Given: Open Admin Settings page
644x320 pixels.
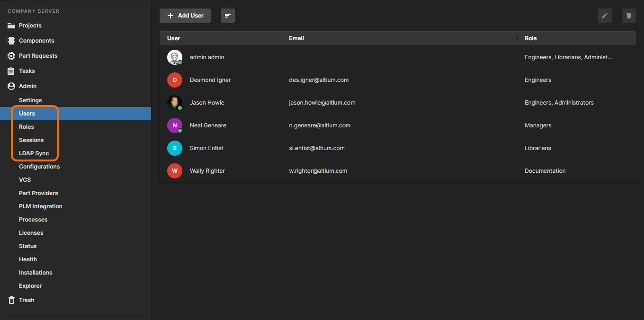Looking at the screenshot, I should coord(30,100).
